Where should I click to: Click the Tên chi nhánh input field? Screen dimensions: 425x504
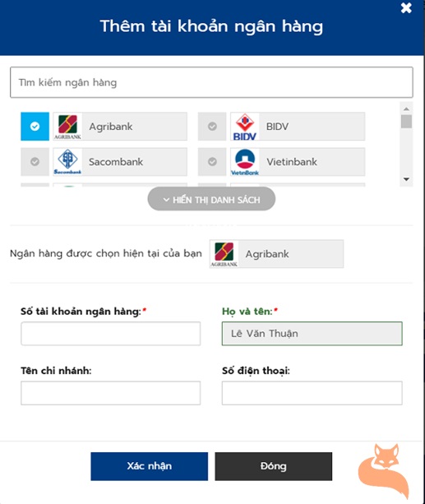click(x=111, y=393)
